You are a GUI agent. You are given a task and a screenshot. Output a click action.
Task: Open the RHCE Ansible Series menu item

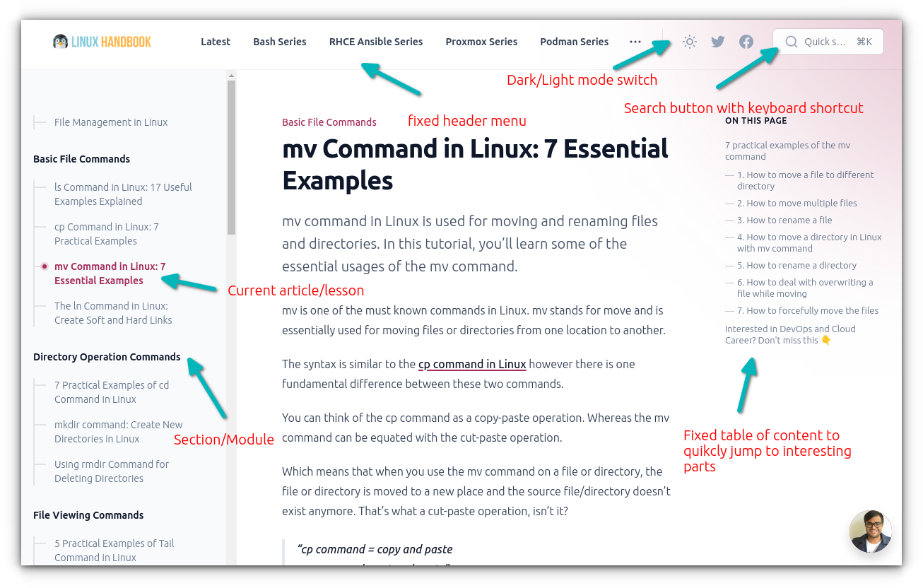coord(376,42)
